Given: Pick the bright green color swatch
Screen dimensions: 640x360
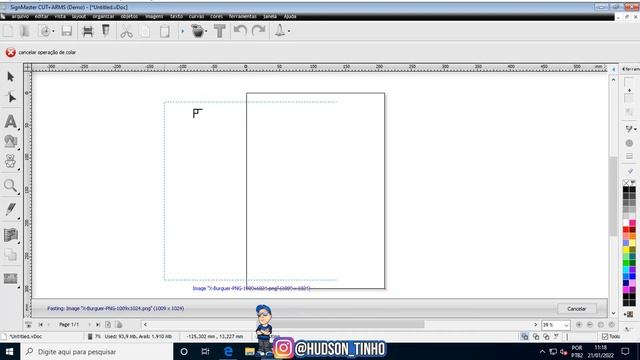Looking at the screenshot, I should 626,263.
